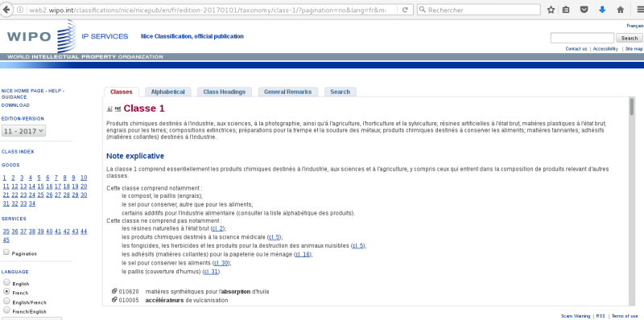Go to goods class 10 link

[84, 178]
